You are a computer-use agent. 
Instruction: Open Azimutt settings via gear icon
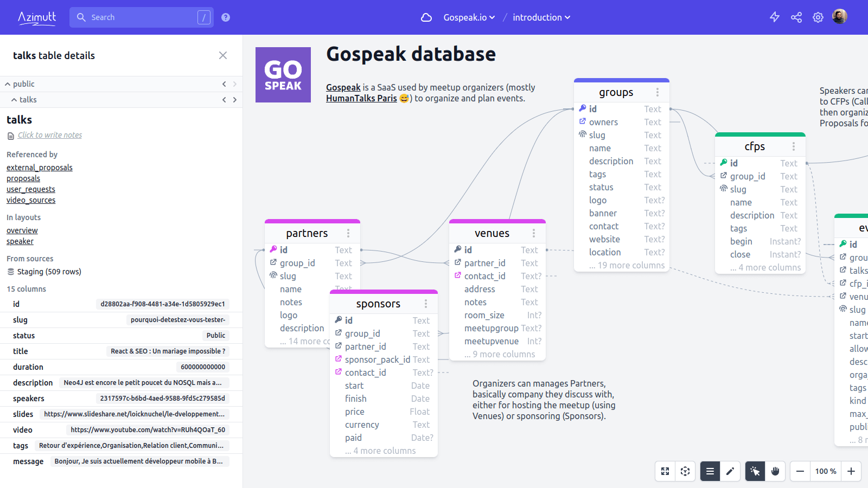(x=818, y=17)
